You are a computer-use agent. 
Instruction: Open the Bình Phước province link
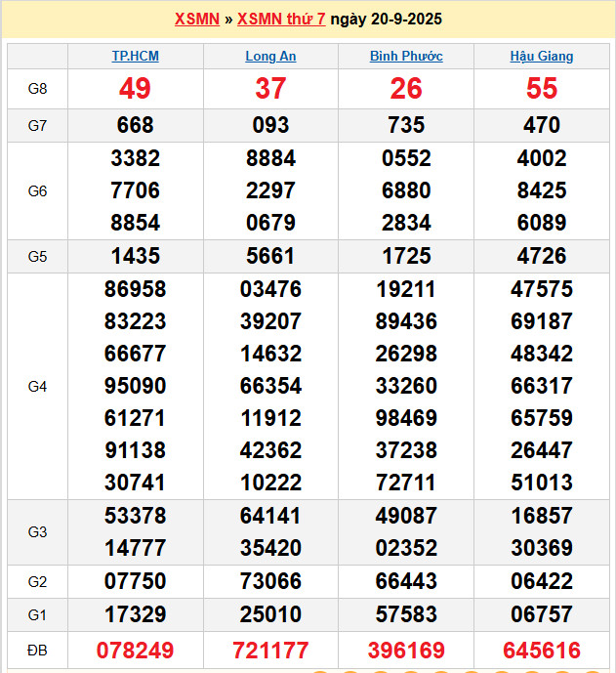(x=406, y=57)
